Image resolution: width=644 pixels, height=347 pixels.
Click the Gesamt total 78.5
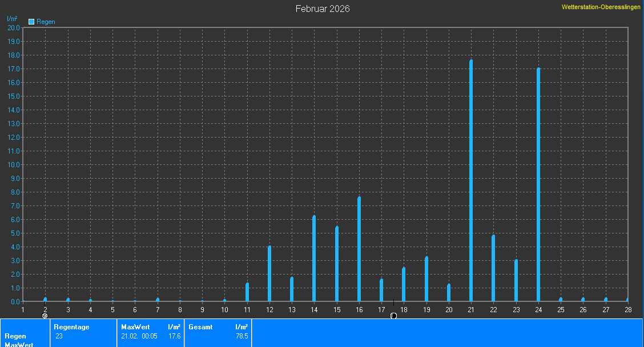[x=241, y=336]
